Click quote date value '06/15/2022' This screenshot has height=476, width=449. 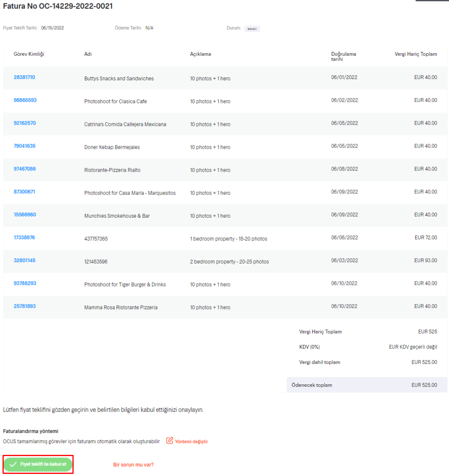[52, 28]
